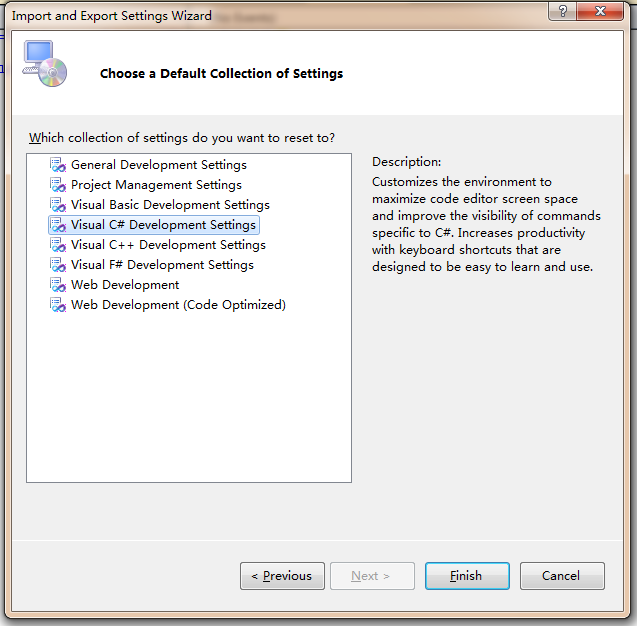Image resolution: width=637 pixels, height=626 pixels.
Task: Click the 'Choose a Default Collection of Settings' heading
Action: point(221,74)
